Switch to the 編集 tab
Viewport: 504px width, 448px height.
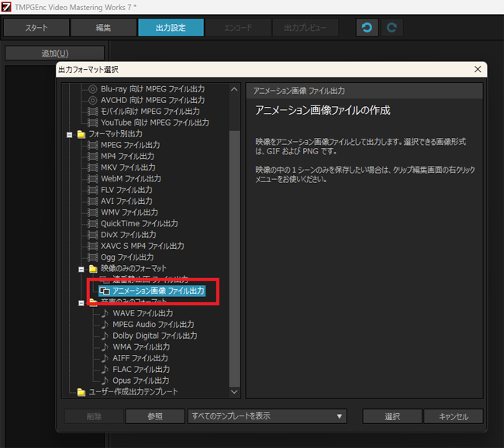[103, 28]
